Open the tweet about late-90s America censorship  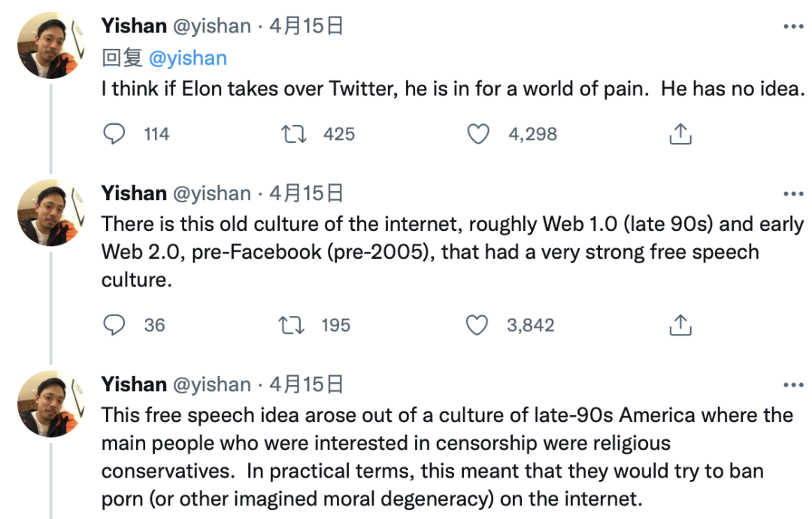pyautogui.click(x=447, y=457)
